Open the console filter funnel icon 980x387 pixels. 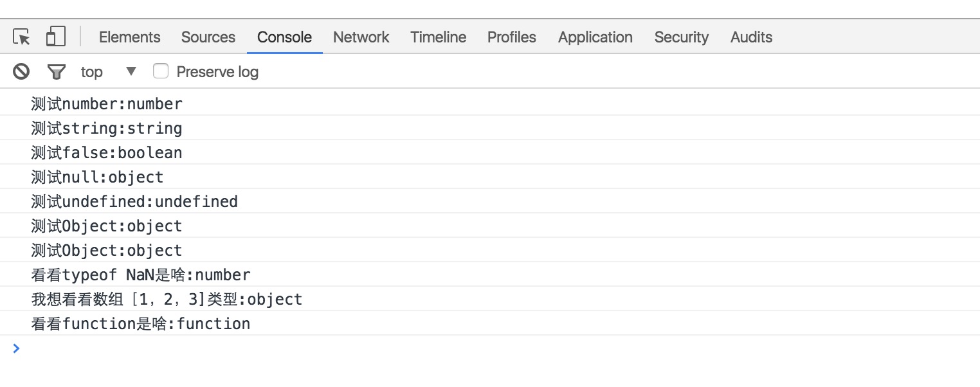point(57,71)
